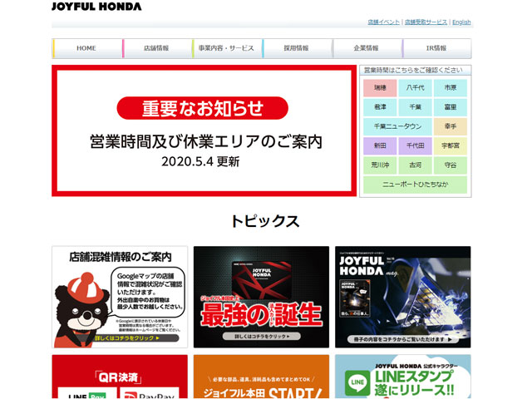Open the 重要なお知らせ announcement banner

pos(204,131)
